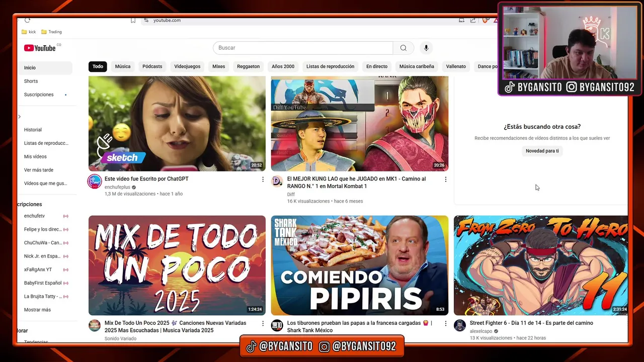This screenshot has width=644, height=362.
Task: Select the Música filter chip
Action: (123, 66)
